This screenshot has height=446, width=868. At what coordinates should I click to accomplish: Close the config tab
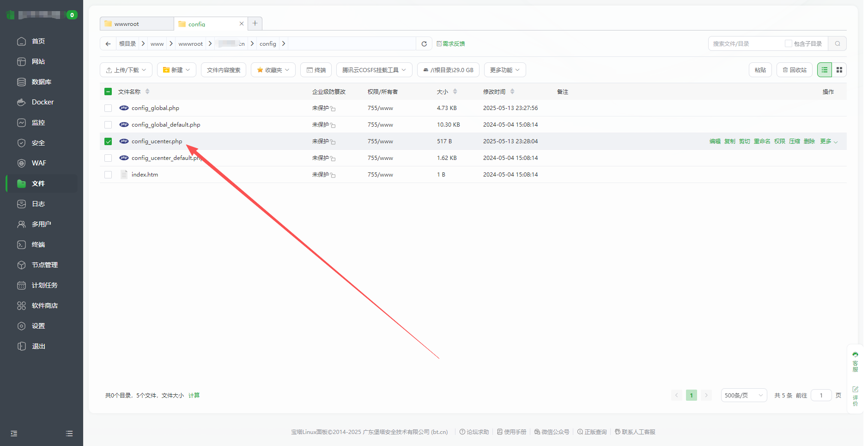[x=241, y=24]
